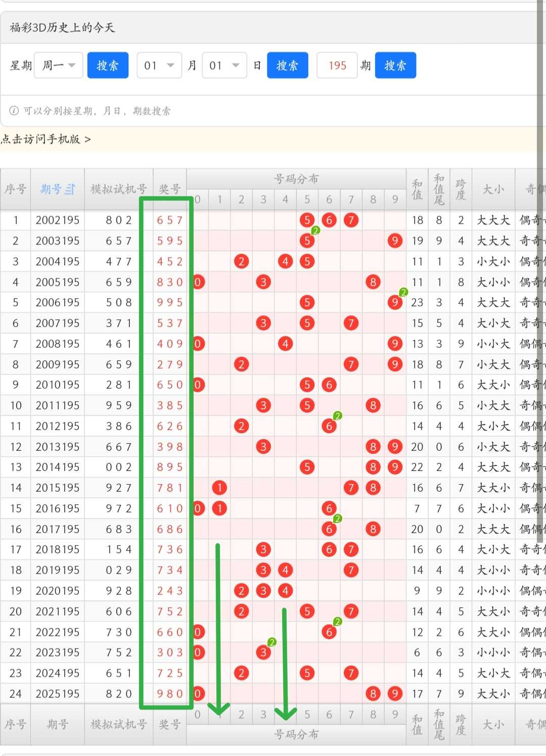Click the red 4 ball in row 2008195
Viewport: 546px width, 756px height.
pyautogui.click(x=285, y=344)
